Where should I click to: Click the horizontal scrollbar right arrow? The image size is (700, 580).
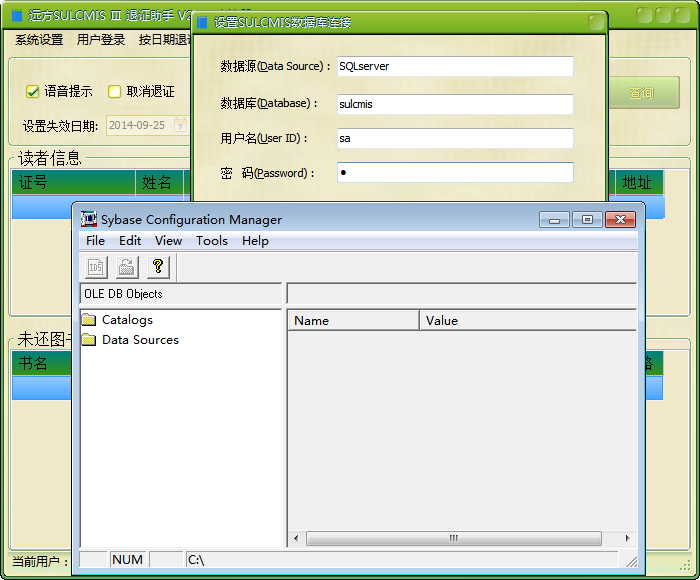(x=627, y=538)
